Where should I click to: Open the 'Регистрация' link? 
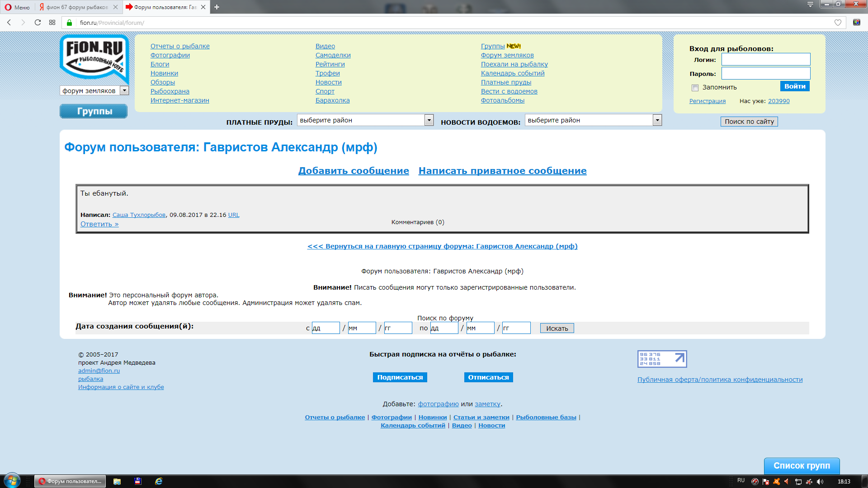707,101
